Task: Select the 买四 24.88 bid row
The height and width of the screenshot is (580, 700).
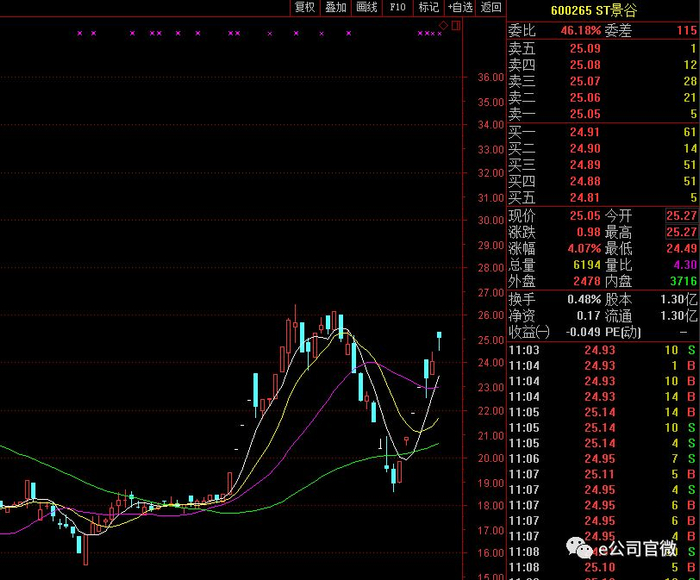Action: 603,181
